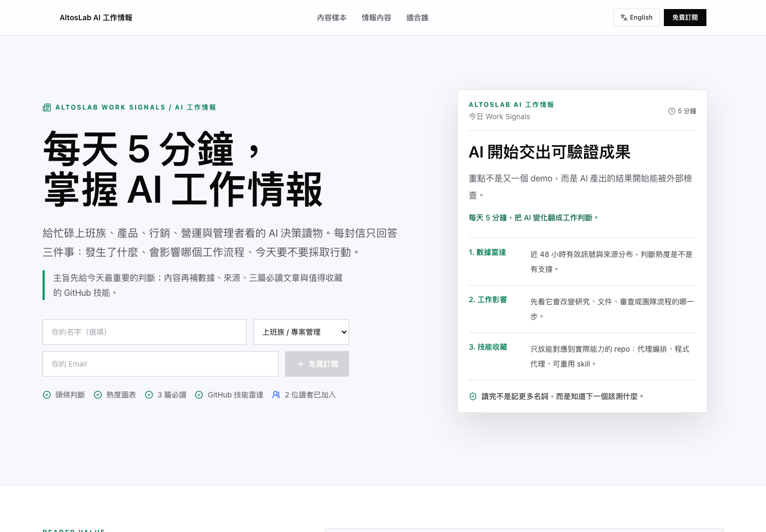Image resolution: width=766 pixels, height=532 pixels.
Task: Click the check icon beside 熱度圖表
Action: point(98,395)
